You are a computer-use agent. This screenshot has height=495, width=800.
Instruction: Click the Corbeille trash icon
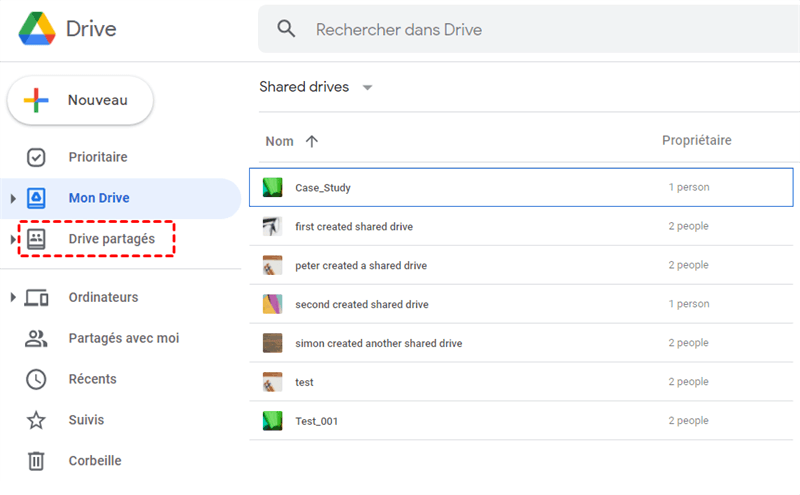pyautogui.click(x=36, y=461)
